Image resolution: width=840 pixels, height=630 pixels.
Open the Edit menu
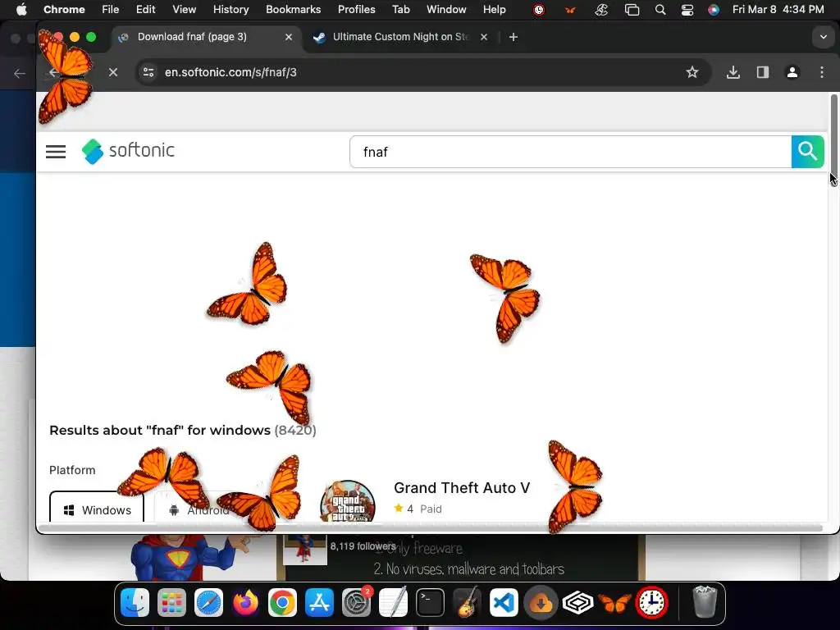pyautogui.click(x=145, y=9)
